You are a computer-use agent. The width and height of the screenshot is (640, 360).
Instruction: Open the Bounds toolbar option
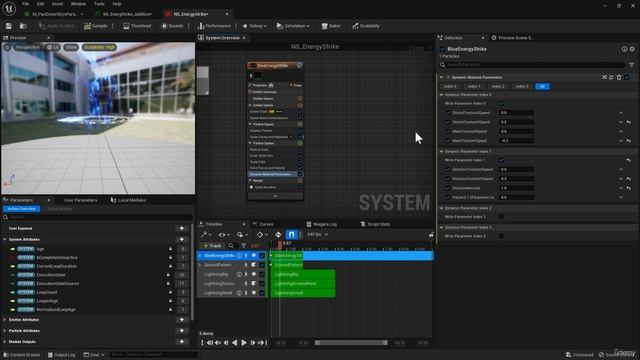[x=172, y=26]
